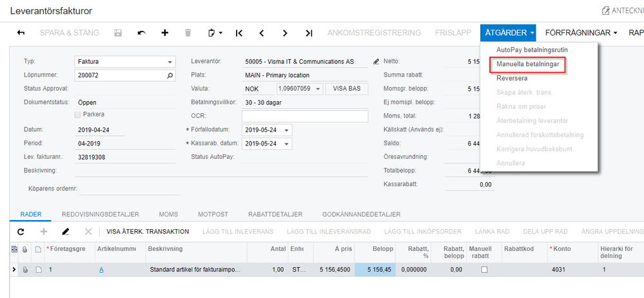This screenshot has height=298, width=644.
Task: Add a new invoice with the plus icon
Action: pos(164,33)
